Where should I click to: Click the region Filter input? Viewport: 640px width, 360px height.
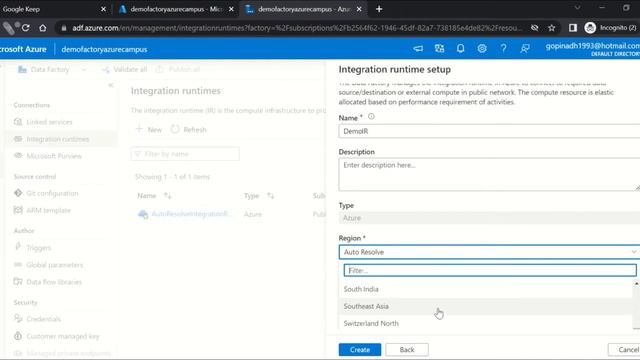tap(490, 270)
